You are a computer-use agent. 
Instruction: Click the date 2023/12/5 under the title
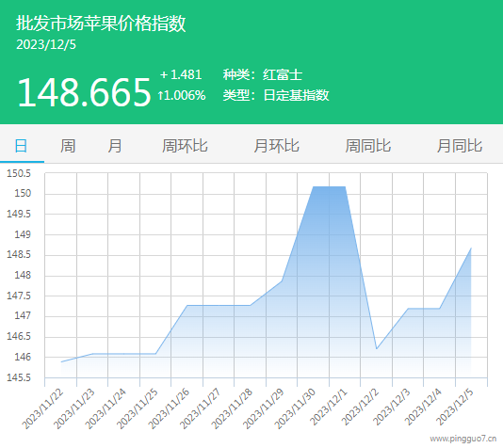[x=46, y=44]
